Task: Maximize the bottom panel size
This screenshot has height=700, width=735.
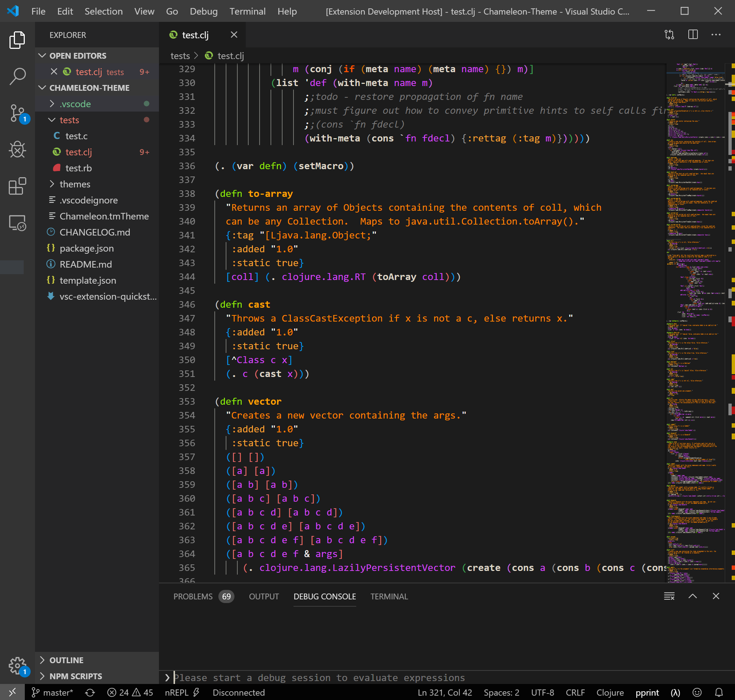Action: [692, 596]
